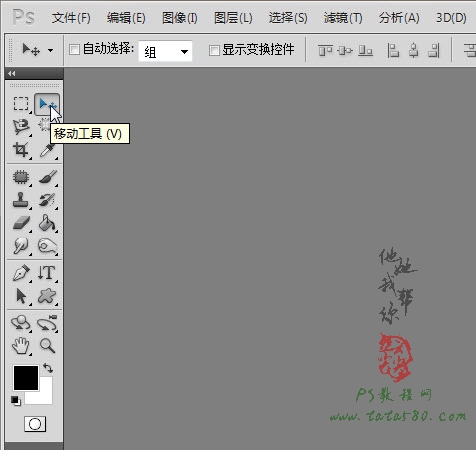Open the 3D(D) menu

tap(451, 18)
